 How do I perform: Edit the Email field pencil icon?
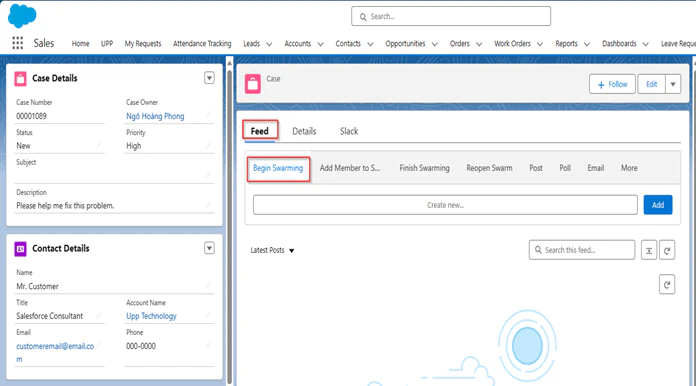99,345
